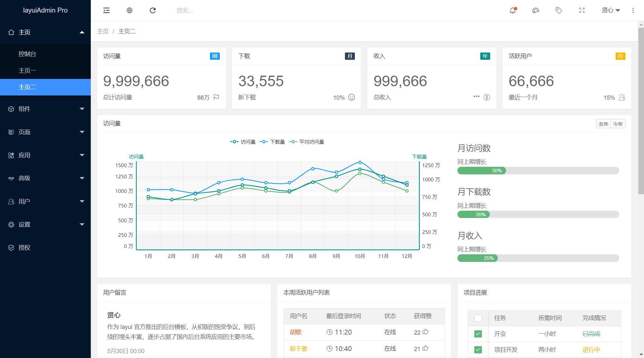Uncheck the 项目开发 task checkbox

pos(478,350)
